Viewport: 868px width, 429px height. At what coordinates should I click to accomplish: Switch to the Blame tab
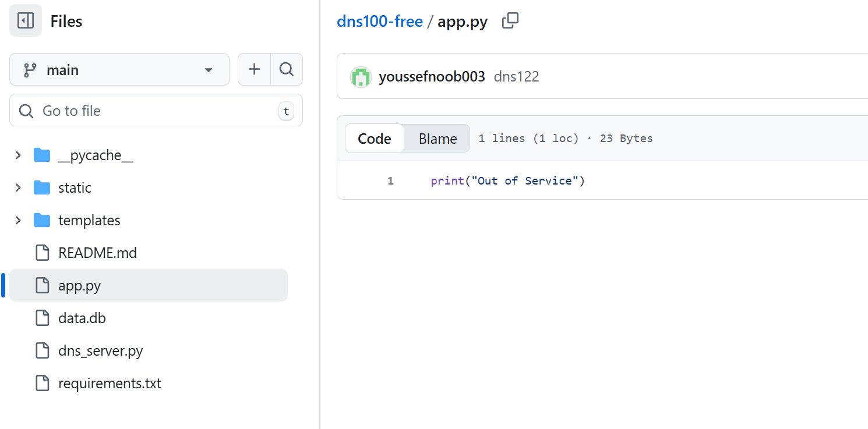(437, 139)
